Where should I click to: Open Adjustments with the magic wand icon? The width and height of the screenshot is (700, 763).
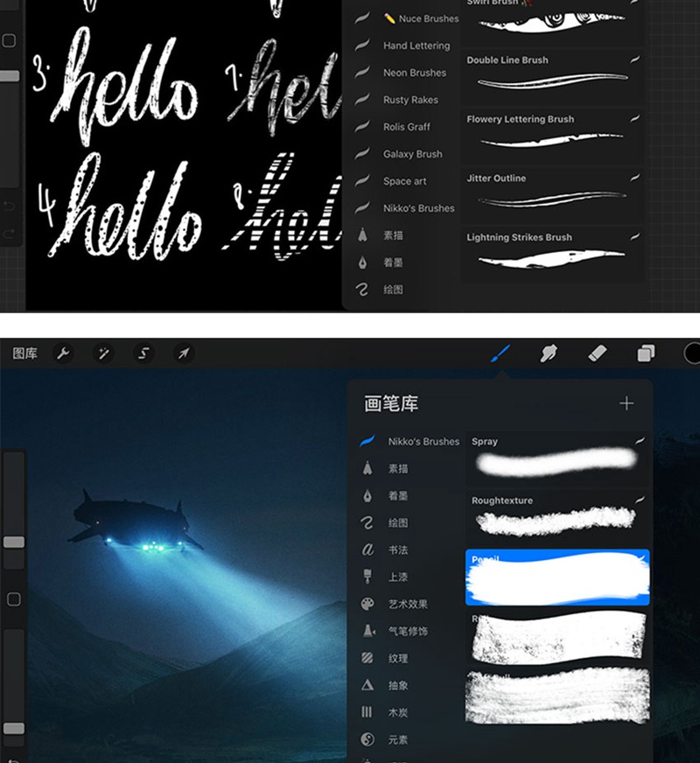pos(103,353)
